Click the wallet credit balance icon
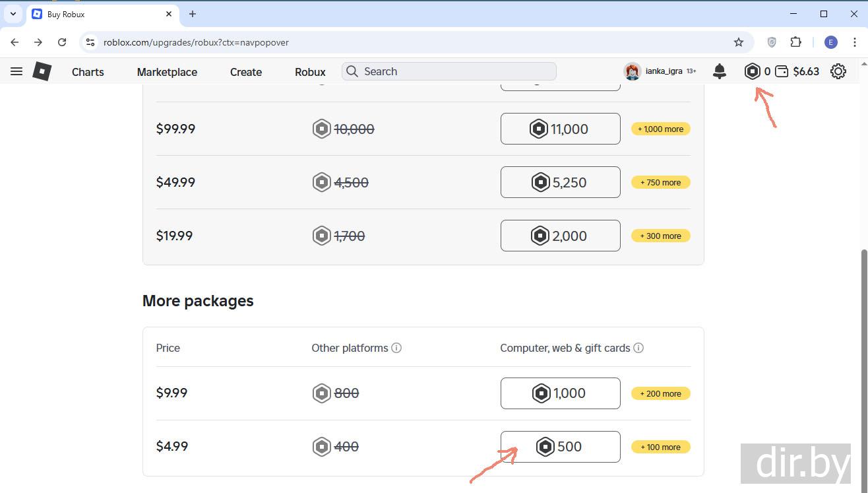868x493 pixels. tap(782, 71)
